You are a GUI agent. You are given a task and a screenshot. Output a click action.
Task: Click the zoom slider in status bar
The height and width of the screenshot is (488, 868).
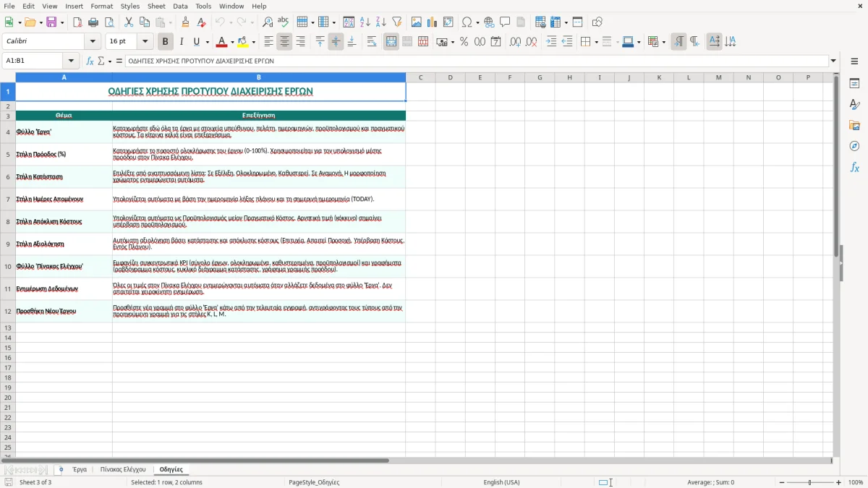click(810, 482)
